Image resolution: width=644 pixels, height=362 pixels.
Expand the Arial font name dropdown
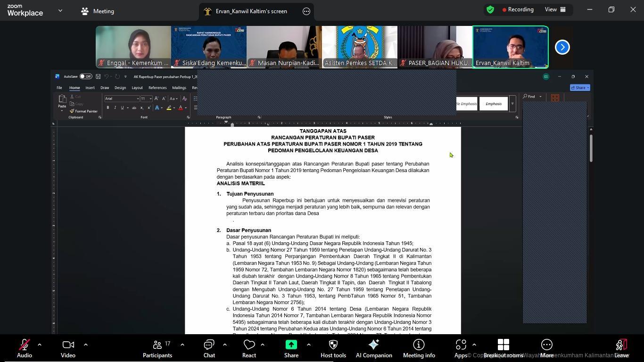(x=138, y=99)
